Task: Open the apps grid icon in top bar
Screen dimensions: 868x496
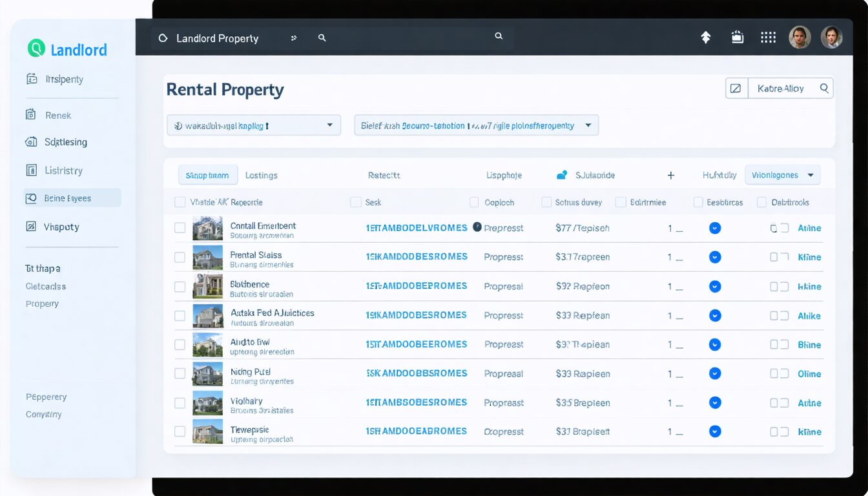Action: [768, 37]
